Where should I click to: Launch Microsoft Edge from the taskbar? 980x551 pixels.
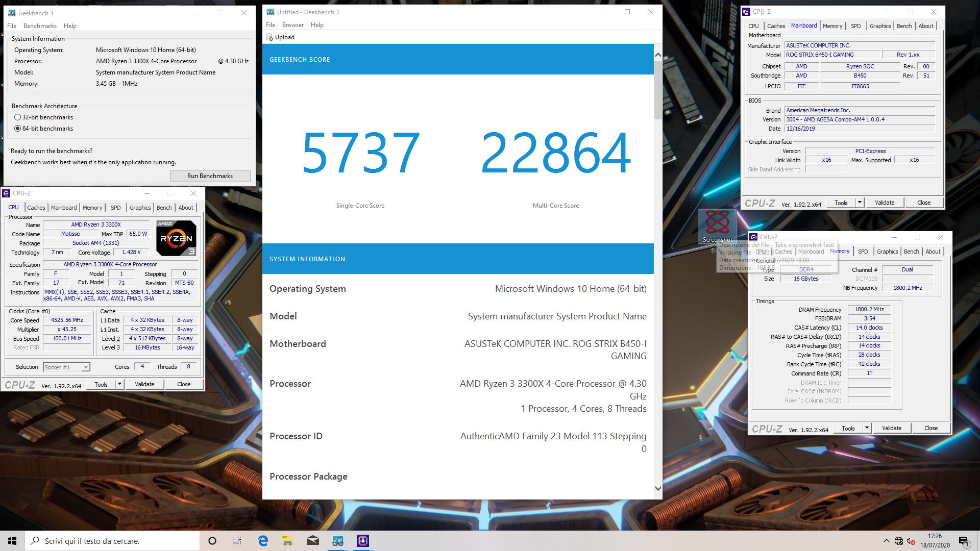pyautogui.click(x=263, y=541)
